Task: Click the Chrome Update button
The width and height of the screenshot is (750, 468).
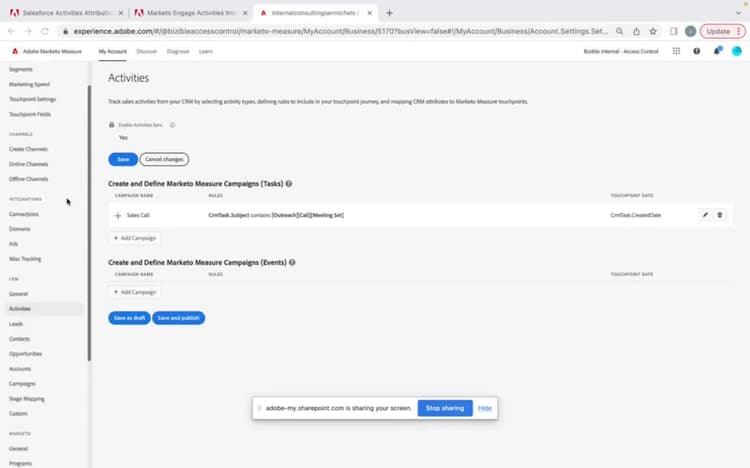Action: click(x=722, y=31)
